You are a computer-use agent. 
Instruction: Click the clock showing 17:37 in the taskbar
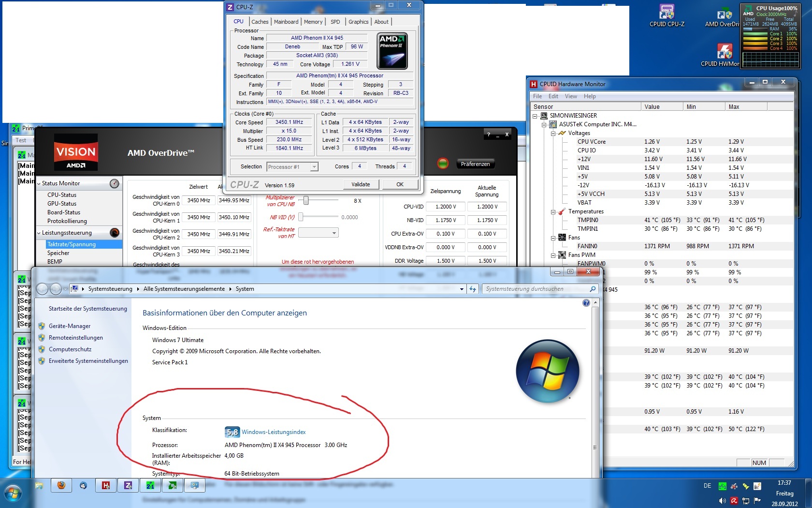coord(784,483)
